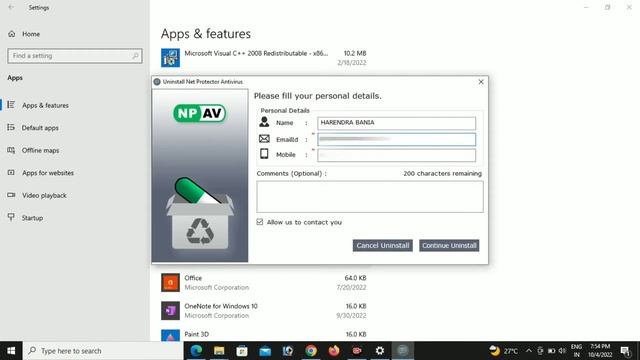
Task: Click the taskbar search box
Action: pyautogui.click(x=103, y=351)
